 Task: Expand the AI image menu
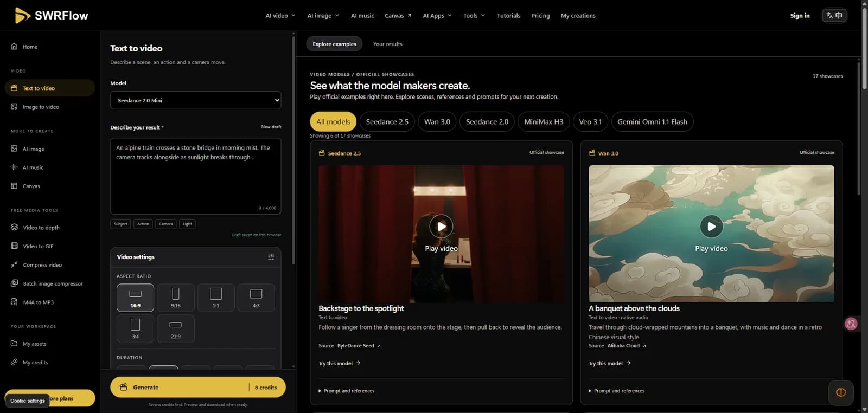323,16
